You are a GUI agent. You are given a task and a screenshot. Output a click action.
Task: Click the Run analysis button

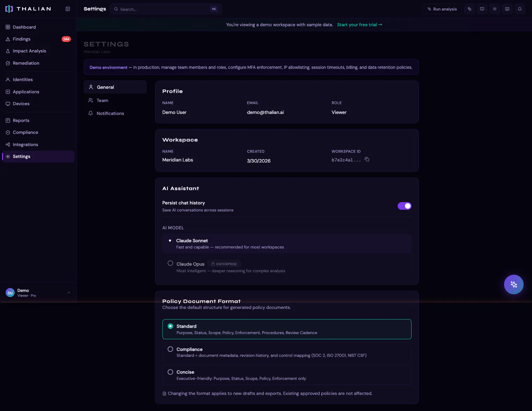pyautogui.click(x=442, y=9)
